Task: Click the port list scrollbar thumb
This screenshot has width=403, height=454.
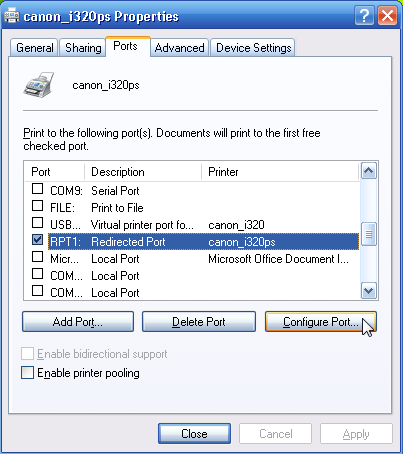Action: tap(369, 234)
